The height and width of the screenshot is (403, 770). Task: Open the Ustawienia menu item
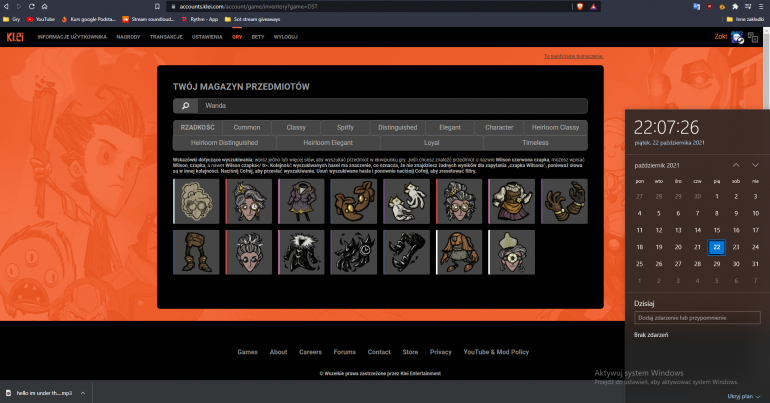(x=207, y=37)
